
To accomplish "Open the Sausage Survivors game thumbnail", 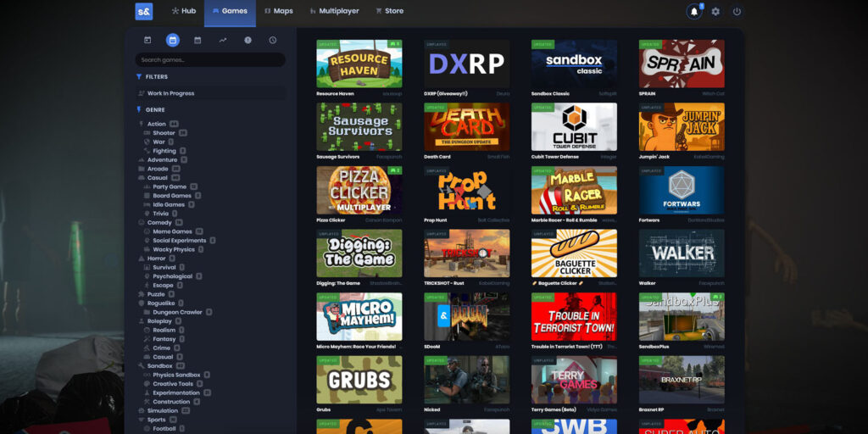I will pyautogui.click(x=359, y=127).
